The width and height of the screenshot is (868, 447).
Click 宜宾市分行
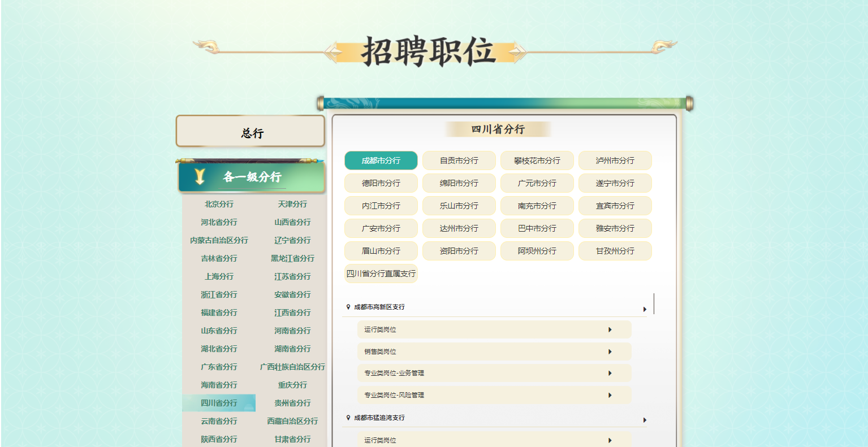tap(615, 206)
